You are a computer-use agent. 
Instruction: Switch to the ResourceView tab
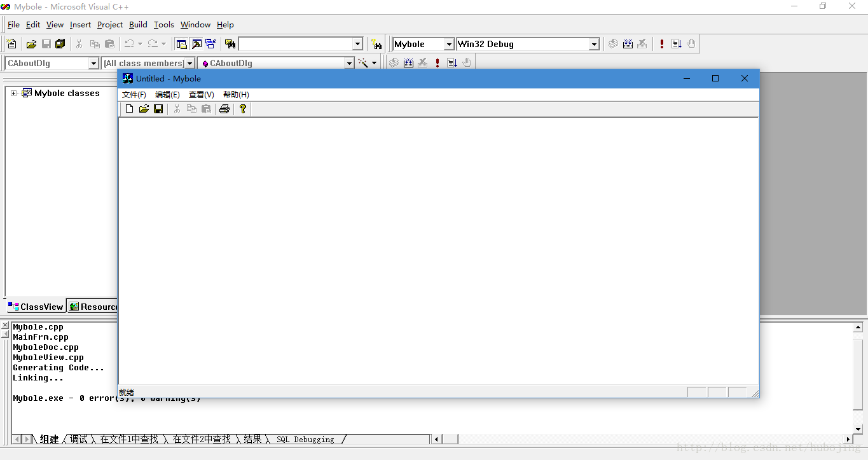coord(93,306)
